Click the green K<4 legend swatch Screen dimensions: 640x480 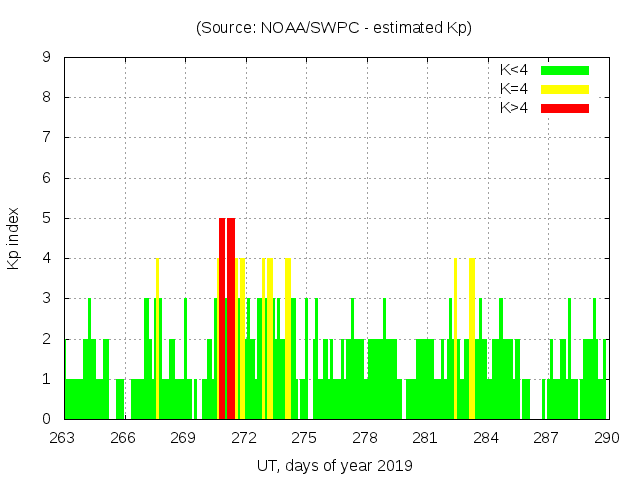(x=565, y=70)
